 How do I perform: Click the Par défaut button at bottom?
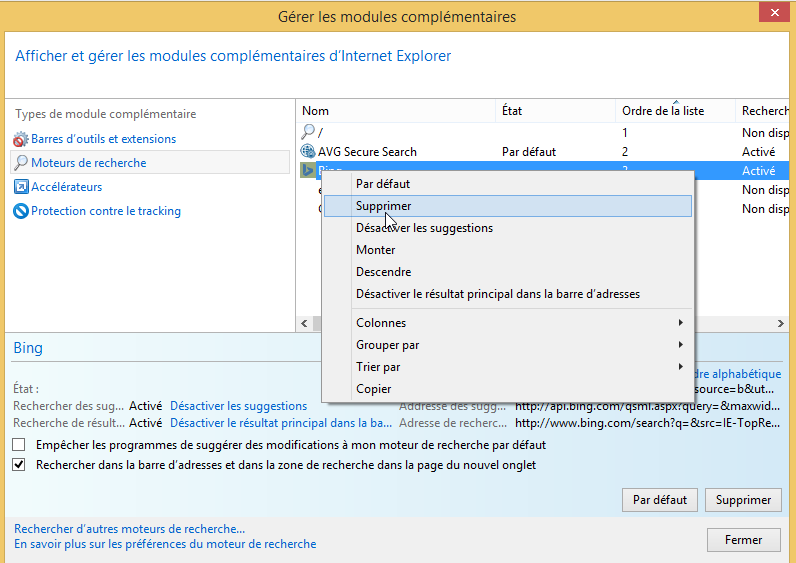click(x=659, y=500)
